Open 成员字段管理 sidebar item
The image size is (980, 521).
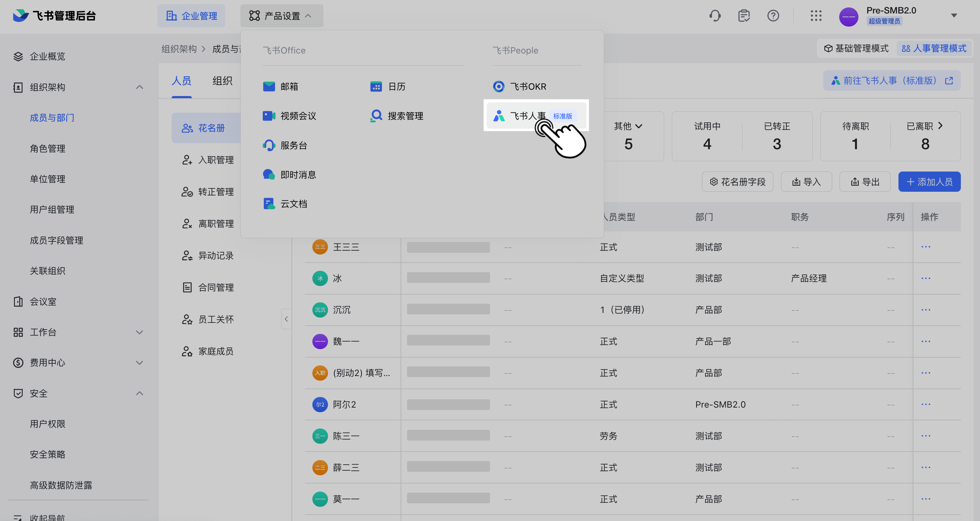(57, 240)
